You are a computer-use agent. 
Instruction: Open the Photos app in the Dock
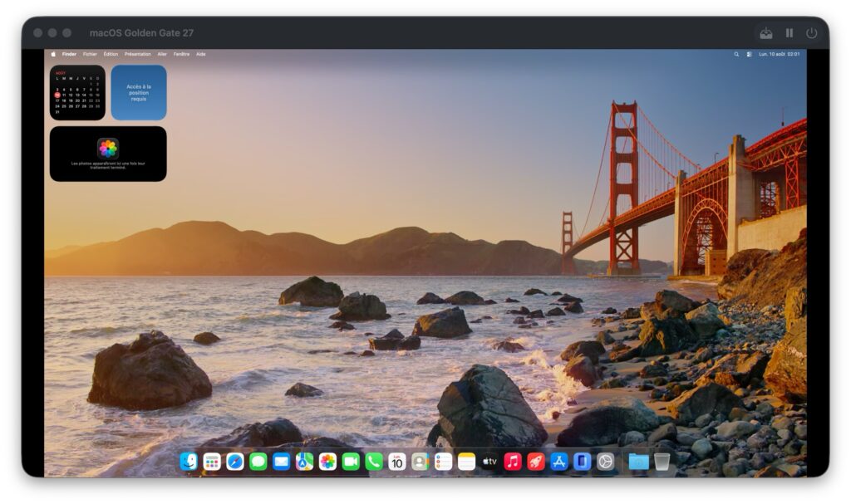coord(327,462)
